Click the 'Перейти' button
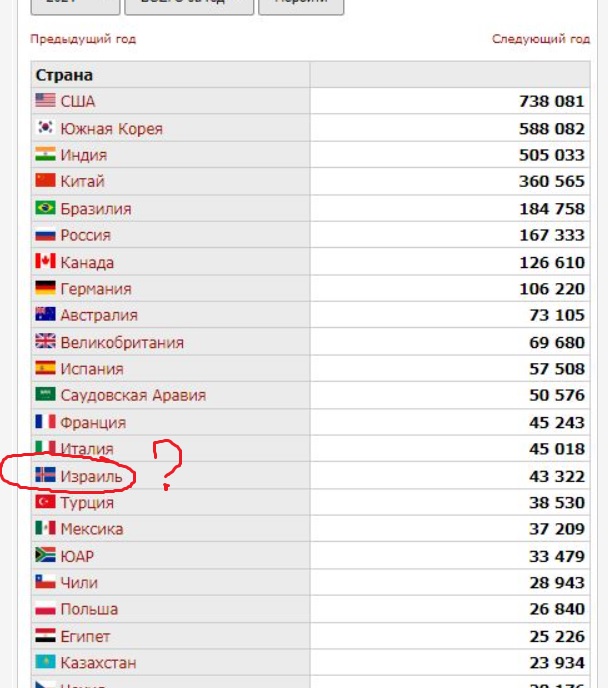Screen dimensions: 608x688 (301, 5)
